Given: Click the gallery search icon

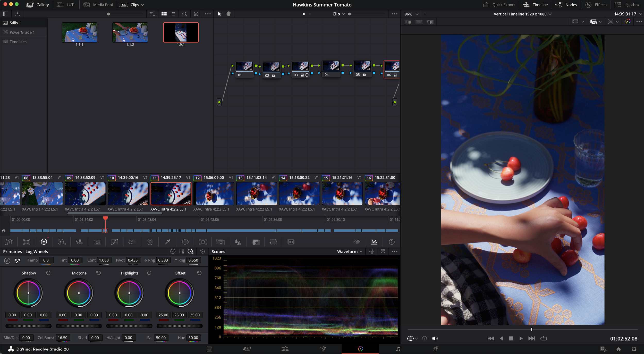Looking at the screenshot, I should (x=184, y=14).
